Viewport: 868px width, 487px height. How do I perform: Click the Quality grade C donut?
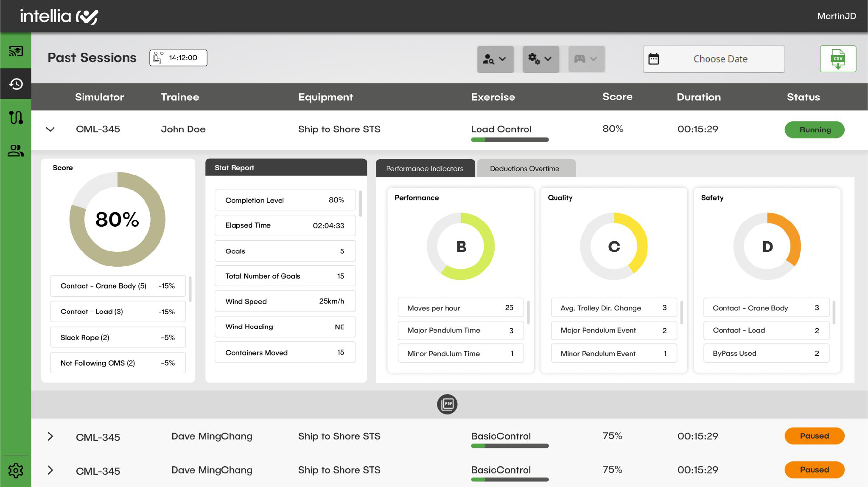click(614, 246)
